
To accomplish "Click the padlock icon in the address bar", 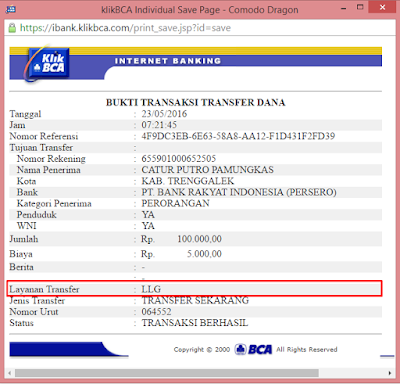I will click(12, 28).
